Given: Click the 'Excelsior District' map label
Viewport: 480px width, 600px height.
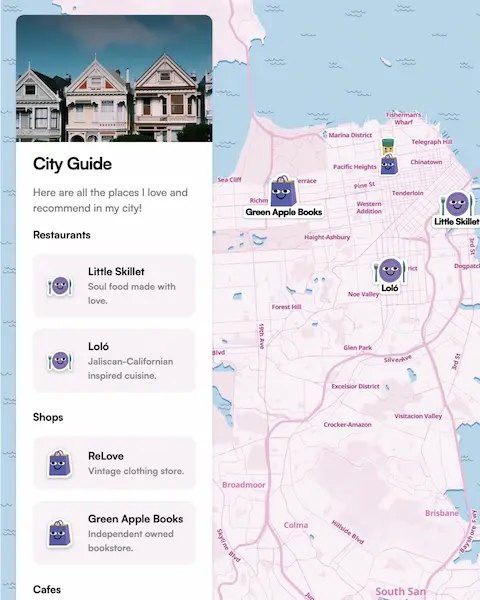Looking at the screenshot, I should pos(355,386).
